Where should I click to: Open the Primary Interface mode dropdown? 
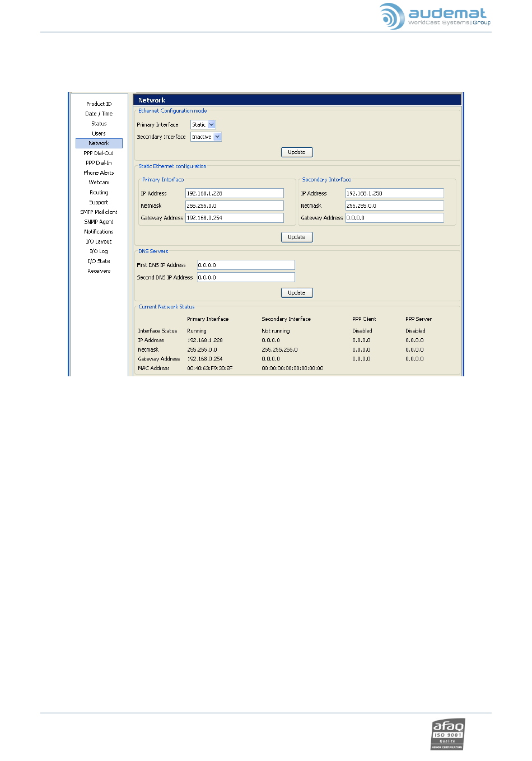click(203, 125)
